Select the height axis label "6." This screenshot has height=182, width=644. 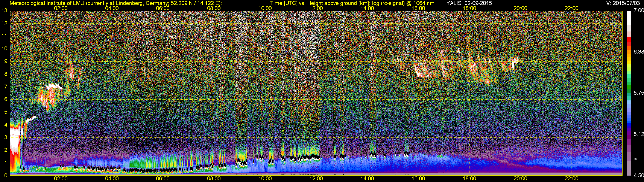click(x=6, y=100)
